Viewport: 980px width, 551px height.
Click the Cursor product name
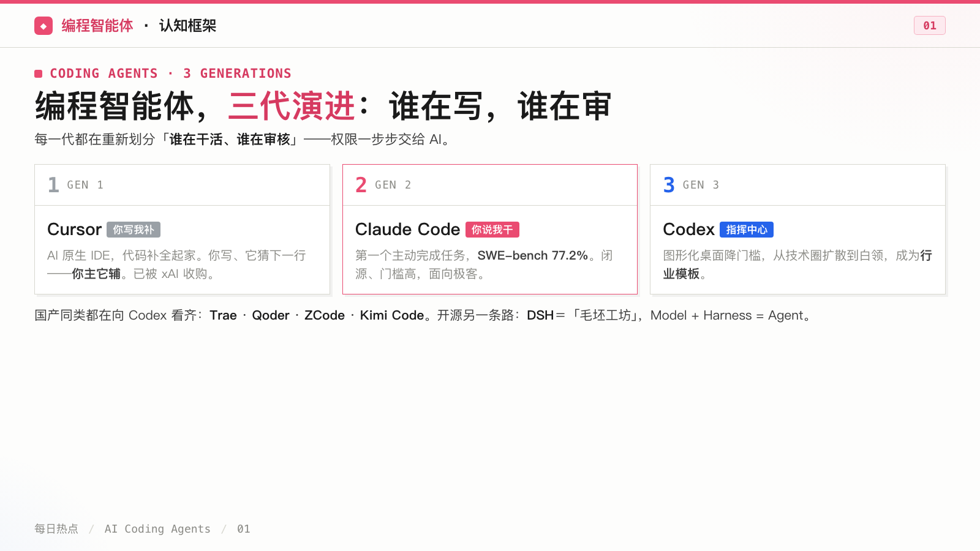74,230
